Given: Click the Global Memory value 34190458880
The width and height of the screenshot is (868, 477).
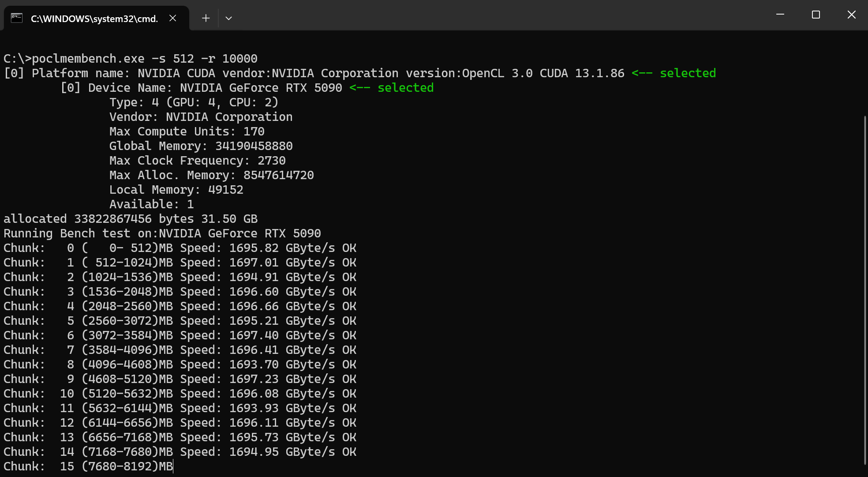Looking at the screenshot, I should (254, 146).
